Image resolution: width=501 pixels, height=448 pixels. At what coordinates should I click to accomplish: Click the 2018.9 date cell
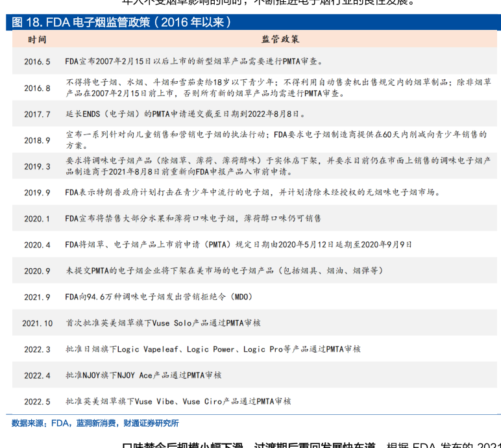37,140
